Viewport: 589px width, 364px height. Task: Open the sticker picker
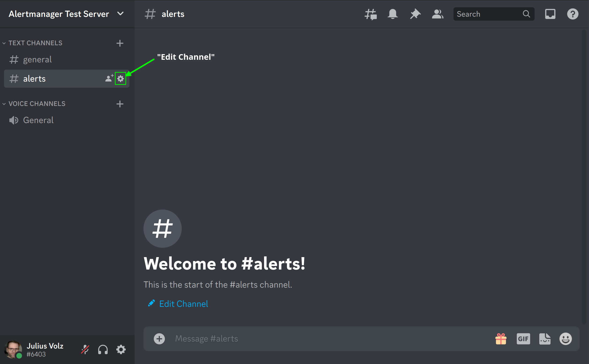pos(545,338)
